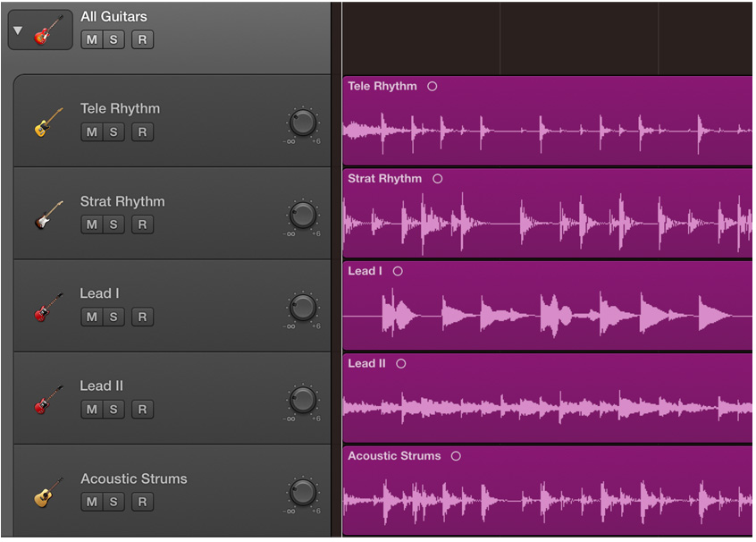Mute the Lead II track
Screen dimensions: 756x542
pos(92,410)
